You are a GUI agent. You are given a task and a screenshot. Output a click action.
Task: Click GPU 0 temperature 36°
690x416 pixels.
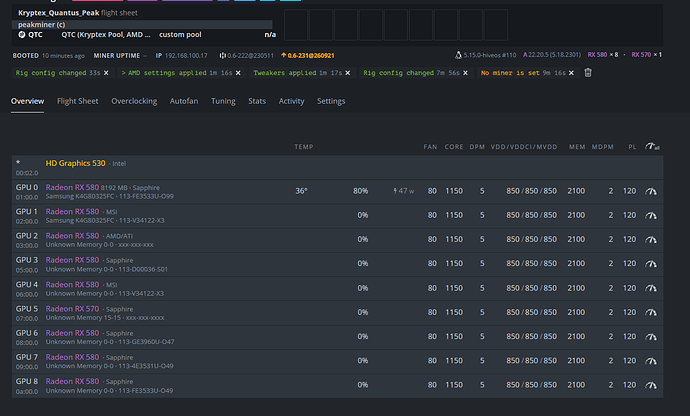point(301,191)
